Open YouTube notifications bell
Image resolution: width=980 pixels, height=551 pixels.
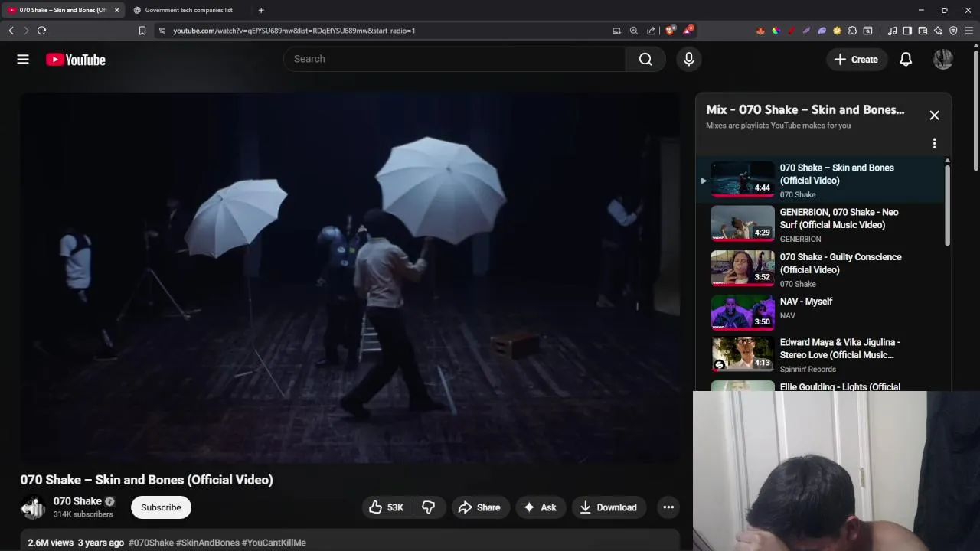point(906,59)
